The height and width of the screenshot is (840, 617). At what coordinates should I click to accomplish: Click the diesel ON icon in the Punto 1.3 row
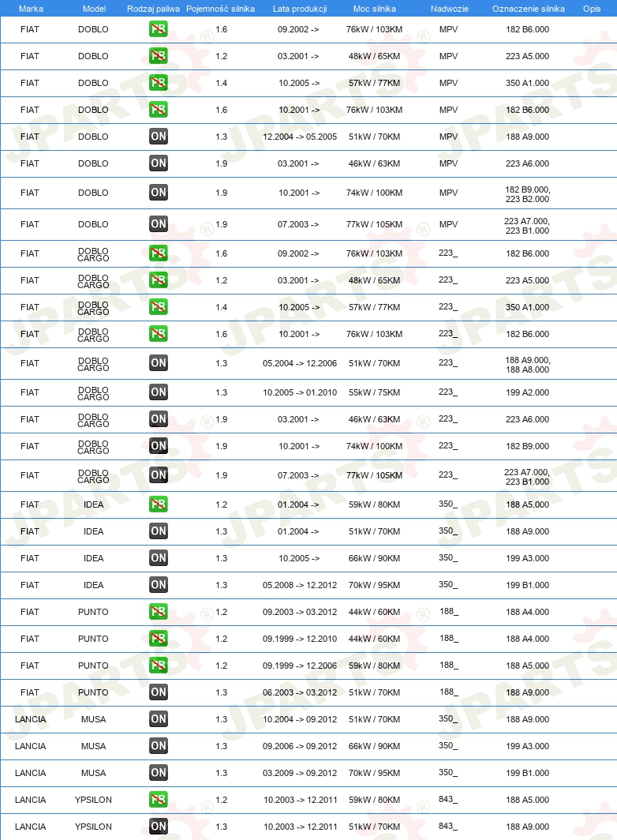(x=158, y=692)
